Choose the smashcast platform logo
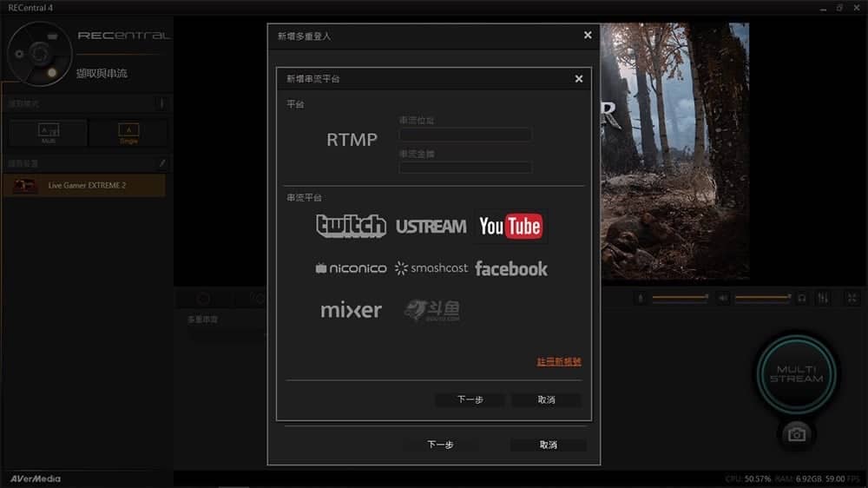This screenshot has width=868, height=488. click(x=431, y=268)
